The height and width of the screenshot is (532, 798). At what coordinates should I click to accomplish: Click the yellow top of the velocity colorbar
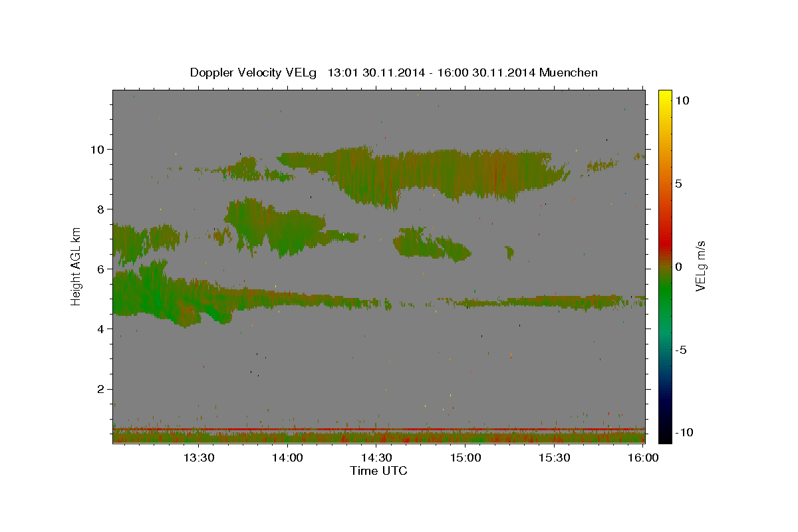point(664,96)
